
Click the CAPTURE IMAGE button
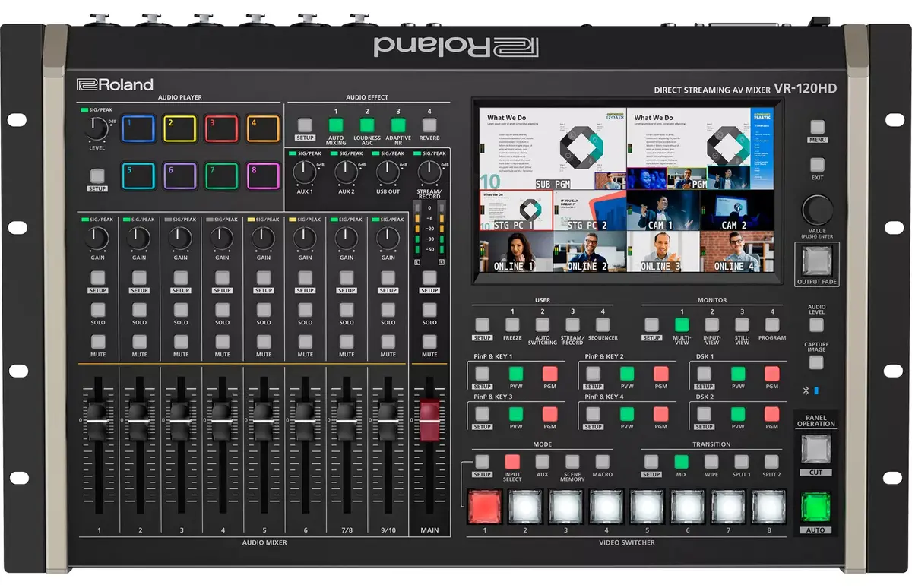pos(816,362)
